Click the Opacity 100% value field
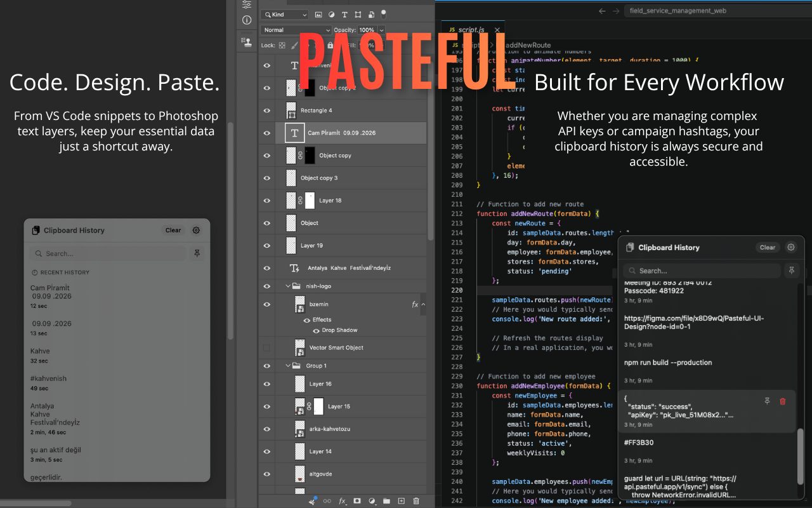 point(367,30)
